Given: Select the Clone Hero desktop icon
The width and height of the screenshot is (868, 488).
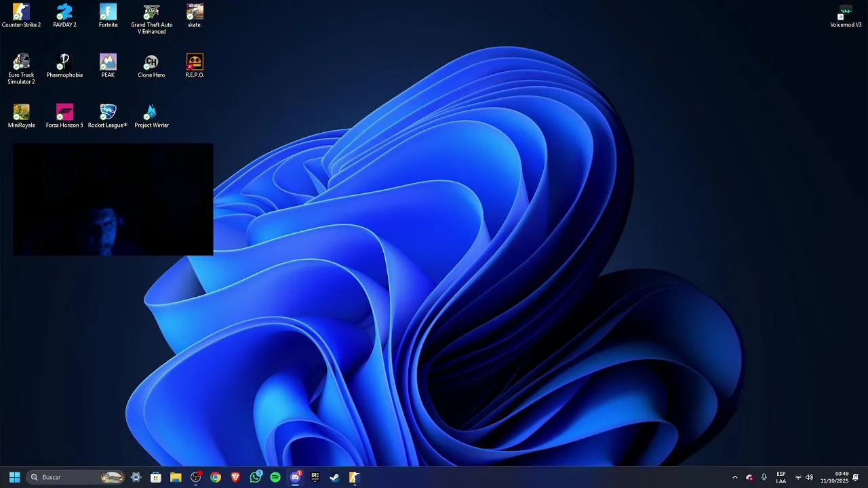Looking at the screenshot, I should coord(151,66).
